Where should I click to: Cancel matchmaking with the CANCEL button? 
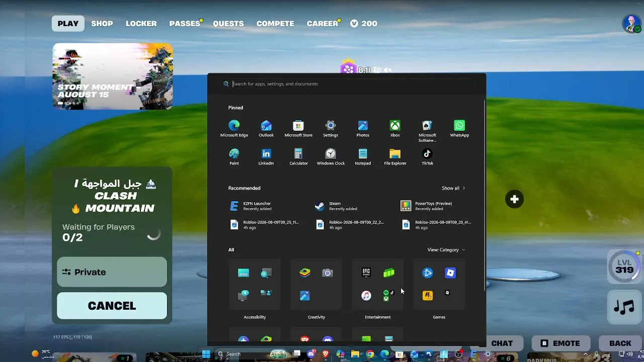(112, 306)
